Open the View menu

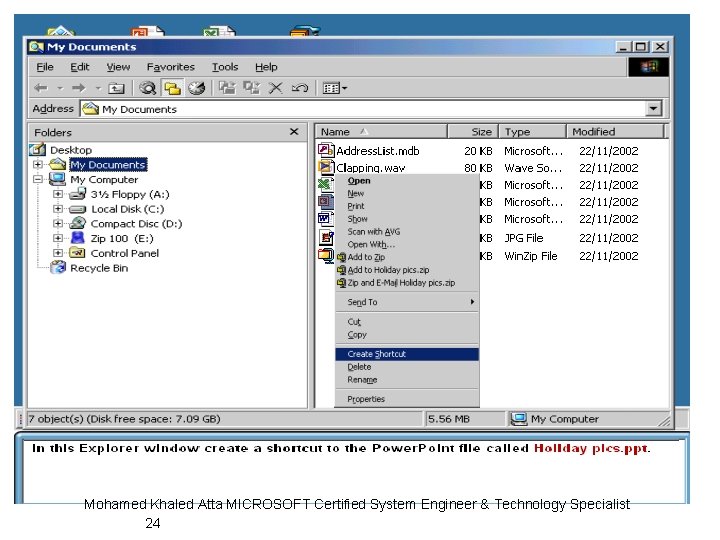tap(118, 67)
